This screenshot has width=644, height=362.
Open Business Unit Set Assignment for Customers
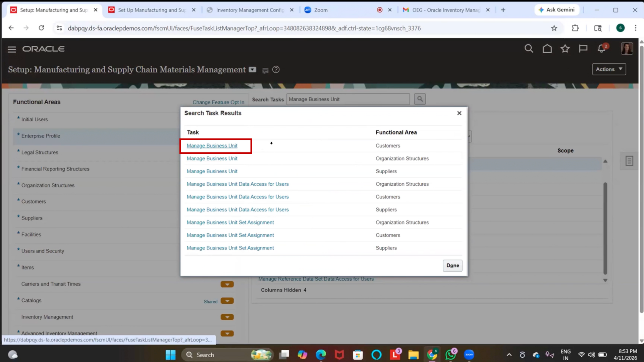point(230,235)
